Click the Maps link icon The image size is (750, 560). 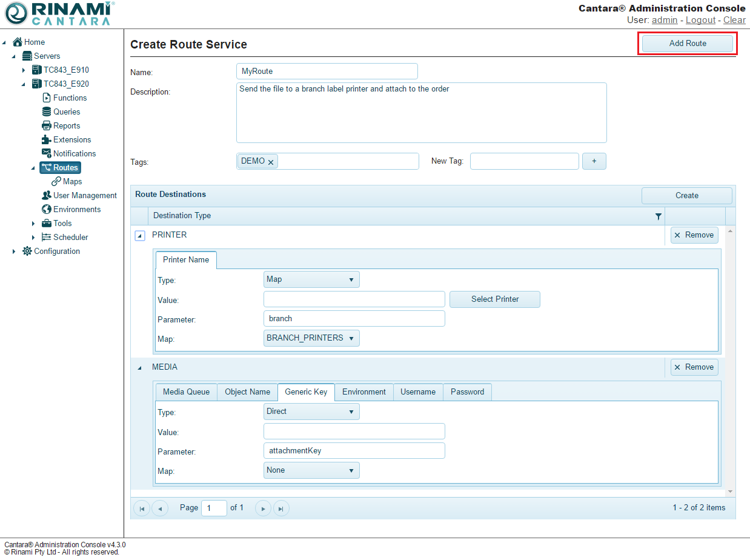pos(56,181)
